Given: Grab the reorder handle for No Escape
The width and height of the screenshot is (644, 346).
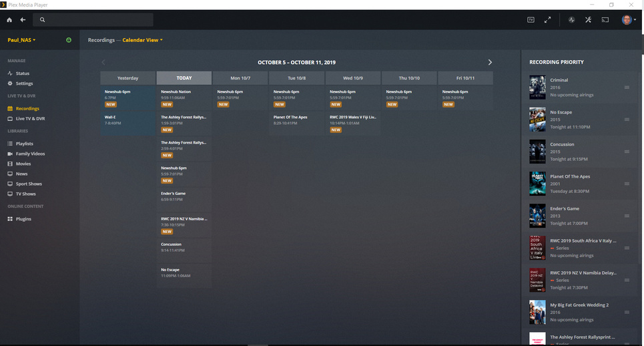Looking at the screenshot, I should click(x=627, y=119).
